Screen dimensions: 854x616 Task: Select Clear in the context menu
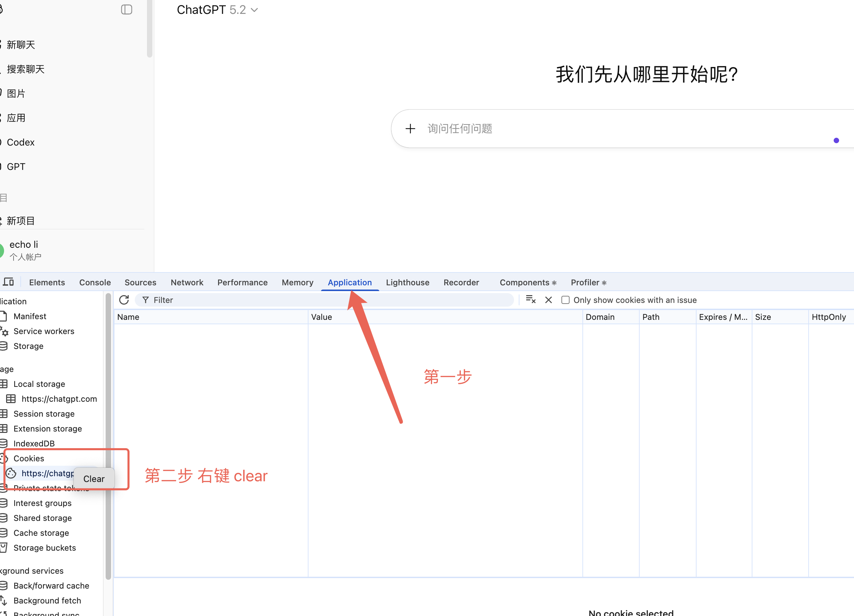click(94, 479)
